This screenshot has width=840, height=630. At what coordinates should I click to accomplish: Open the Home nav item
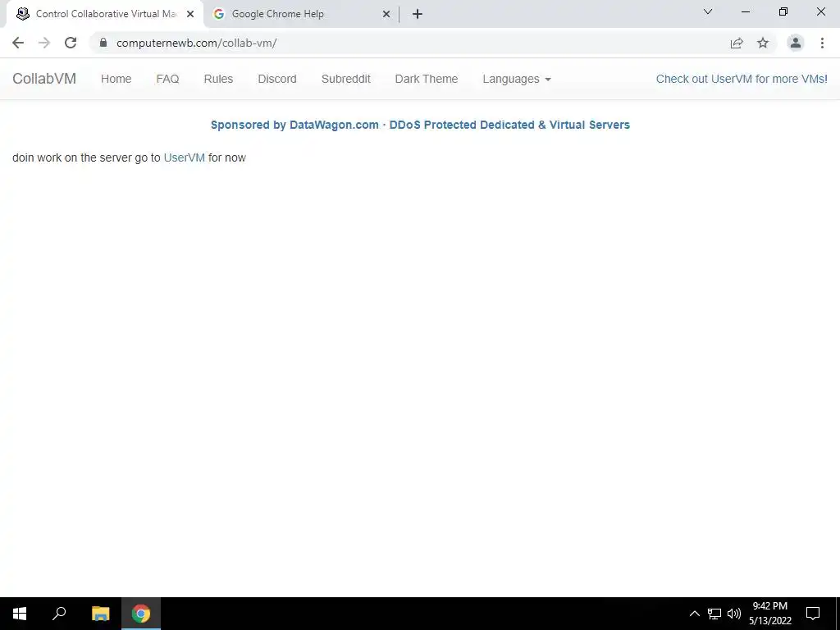pos(116,79)
